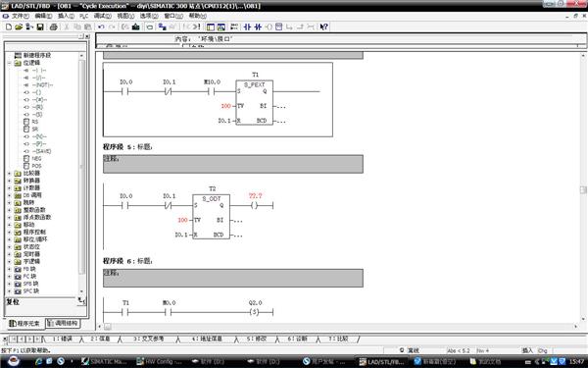This screenshot has height=368, width=588.
Task: Expand the 比较器 folder
Action: tap(10, 173)
